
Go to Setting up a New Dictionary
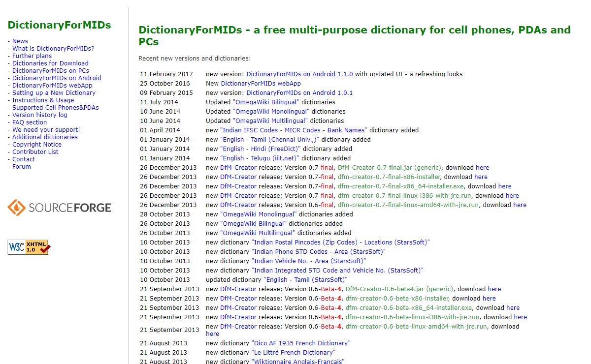point(54,93)
